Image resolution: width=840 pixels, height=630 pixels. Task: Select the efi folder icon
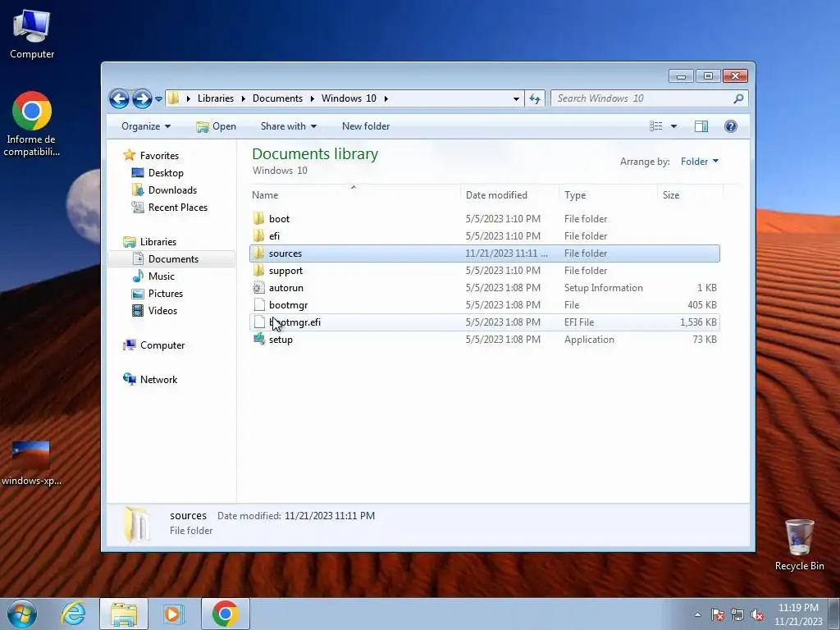[258, 235]
